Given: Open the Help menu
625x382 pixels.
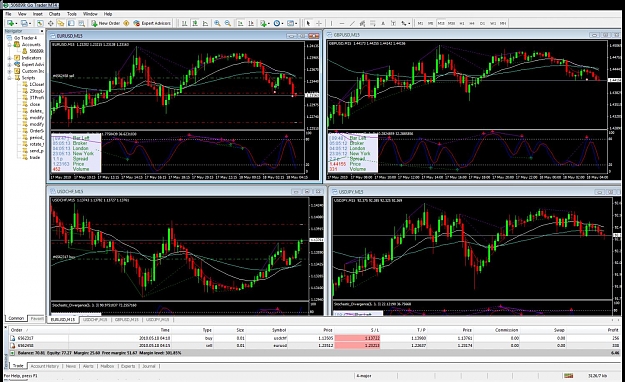Looking at the screenshot, I should (108, 14).
